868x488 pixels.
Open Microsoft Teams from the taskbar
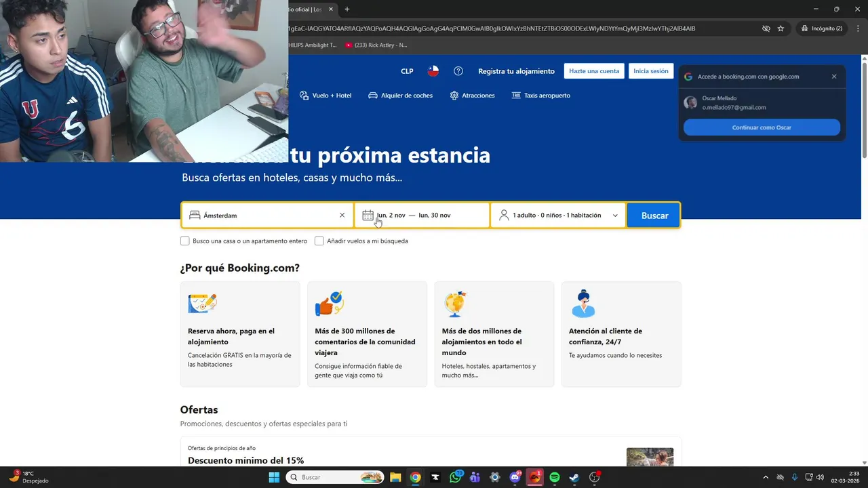pos(475,477)
